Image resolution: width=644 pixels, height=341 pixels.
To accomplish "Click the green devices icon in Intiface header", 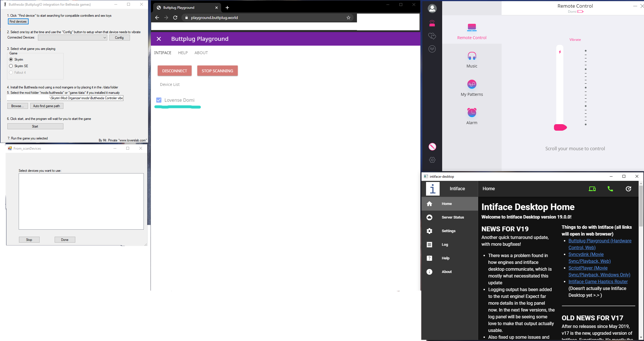I will (x=592, y=189).
